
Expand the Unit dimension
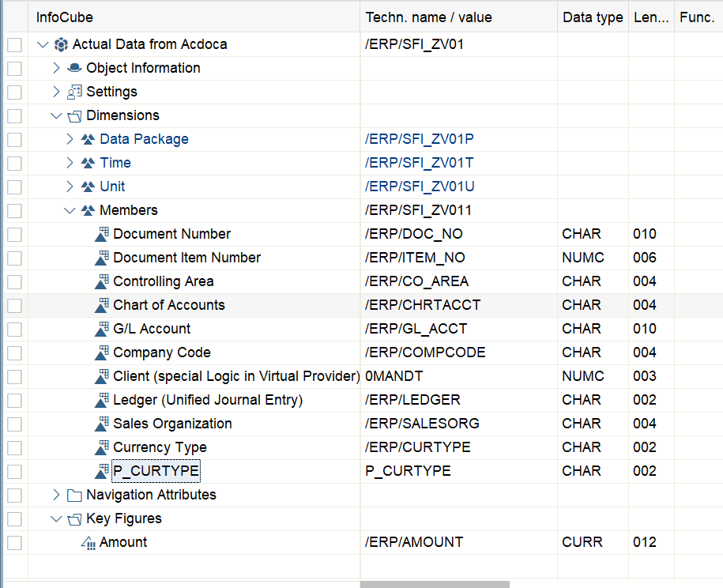coord(70,187)
